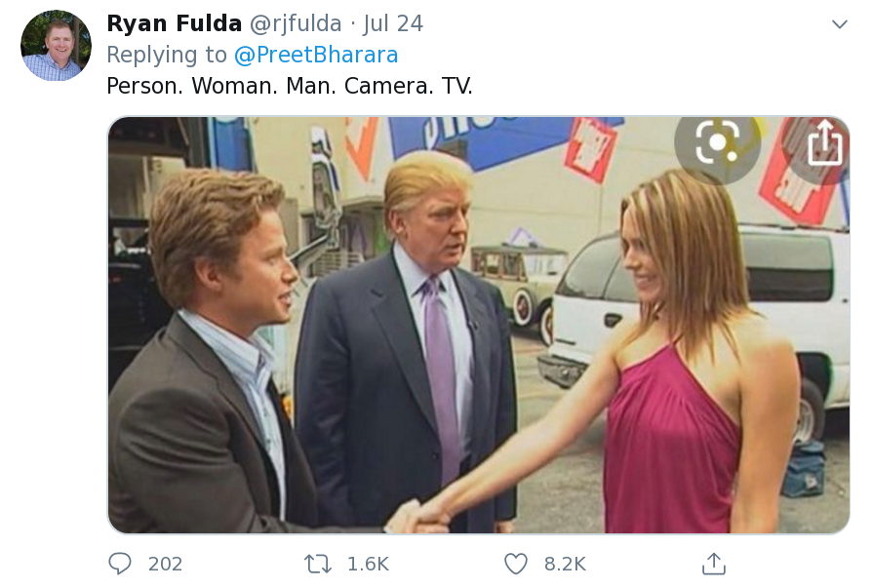
Task: Click the share icon overlaid on photo
Action: (x=825, y=144)
